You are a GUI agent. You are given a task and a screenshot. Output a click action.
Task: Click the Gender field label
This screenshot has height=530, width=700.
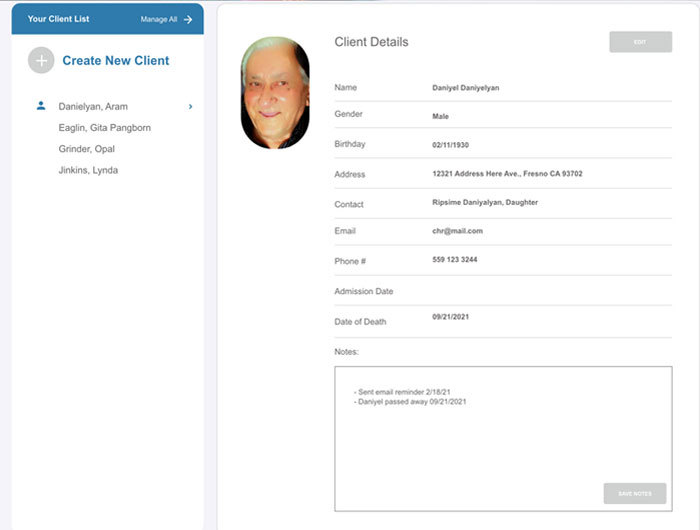(348, 114)
